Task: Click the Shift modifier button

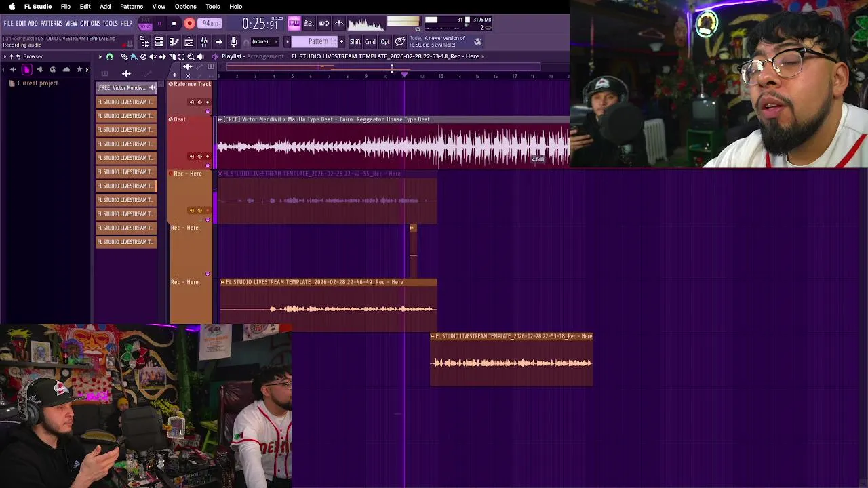Action: click(x=355, y=42)
